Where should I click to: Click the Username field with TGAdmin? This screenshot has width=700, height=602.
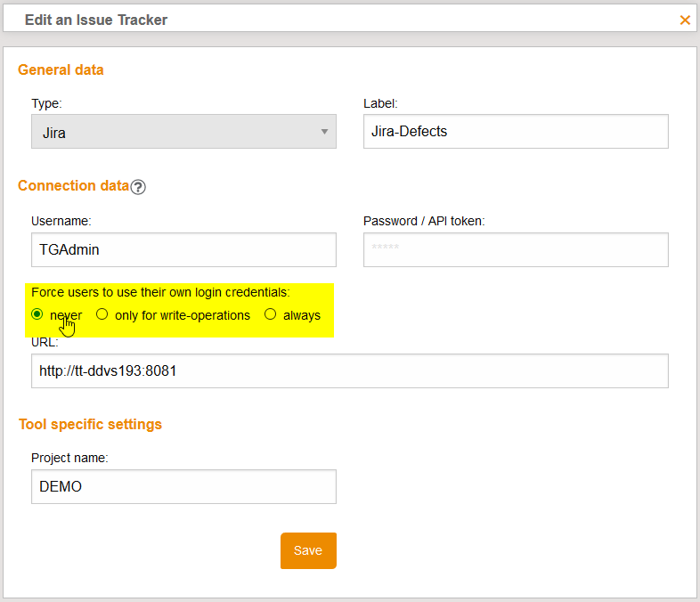coord(183,250)
